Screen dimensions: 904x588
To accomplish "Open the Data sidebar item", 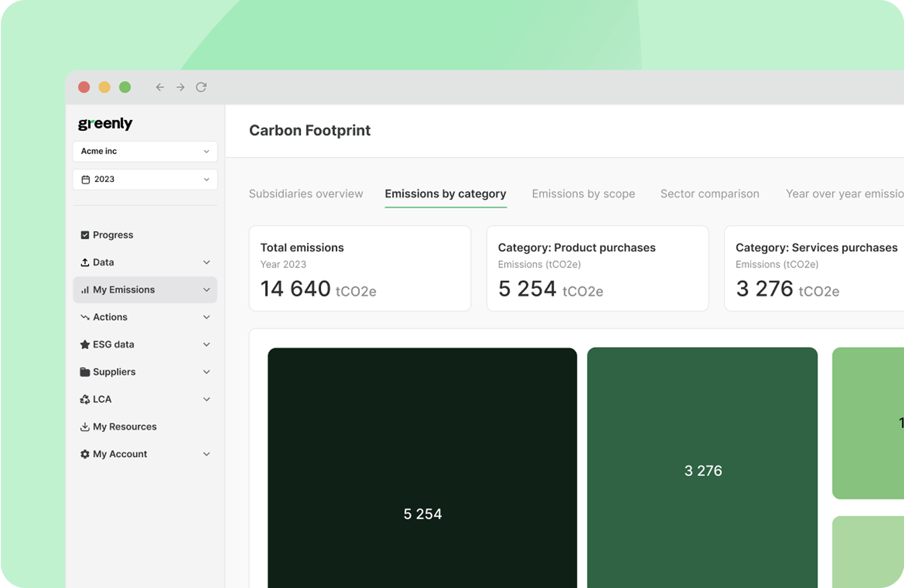I will click(x=145, y=263).
